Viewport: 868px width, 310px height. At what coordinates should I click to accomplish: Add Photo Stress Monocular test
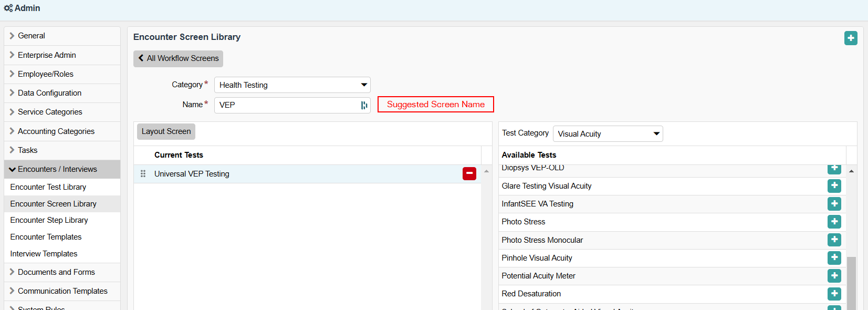pos(834,240)
